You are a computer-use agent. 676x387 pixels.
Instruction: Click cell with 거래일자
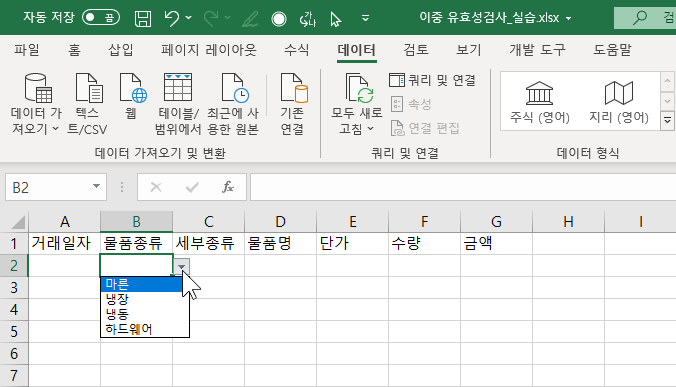pos(64,243)
